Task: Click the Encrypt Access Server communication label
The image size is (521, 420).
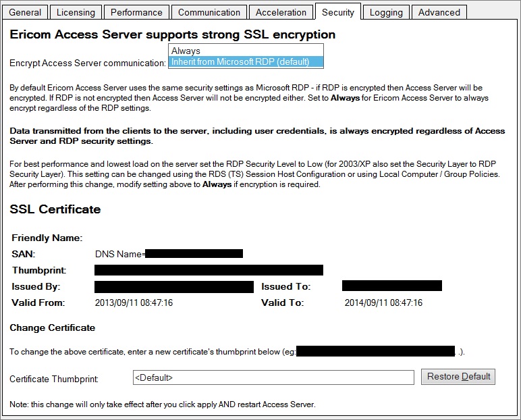Action: [x=88, y=63]
